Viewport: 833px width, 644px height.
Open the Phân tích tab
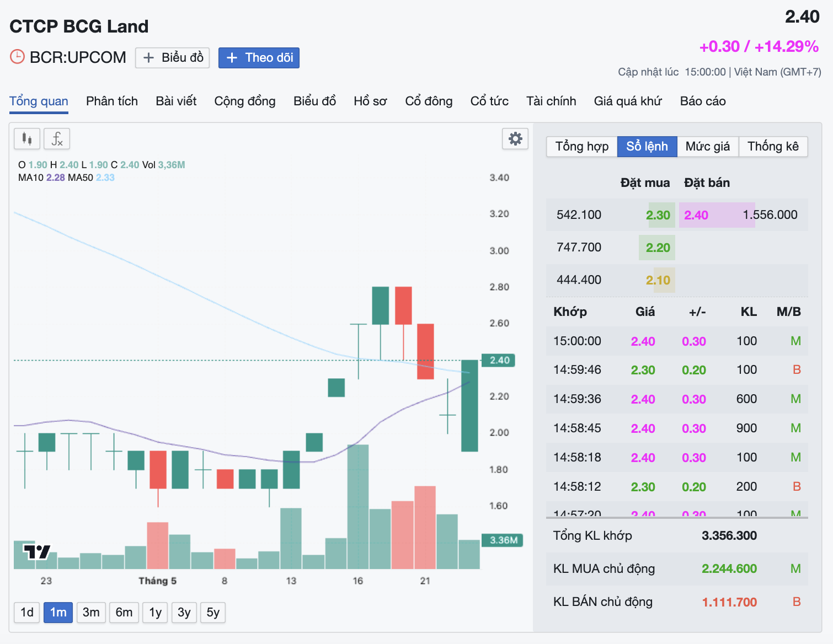pos(112,101)
